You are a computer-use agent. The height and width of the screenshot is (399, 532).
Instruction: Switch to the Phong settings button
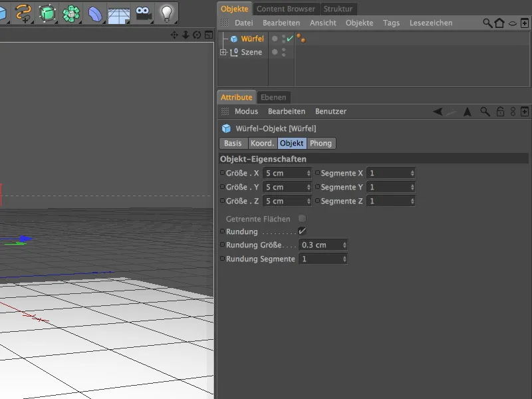tap(321, 143)
